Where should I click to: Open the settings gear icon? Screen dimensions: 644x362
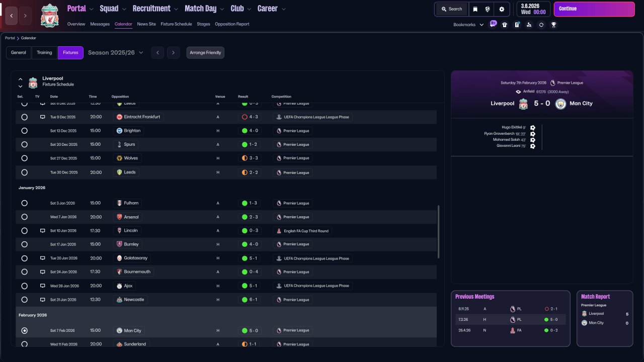pyautogui.click(x=502, y=9)
